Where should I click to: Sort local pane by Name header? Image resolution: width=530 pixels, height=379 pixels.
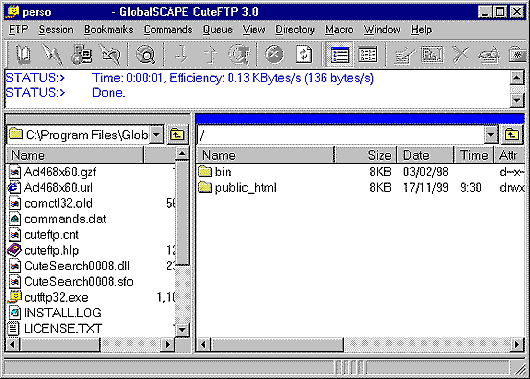75,155
